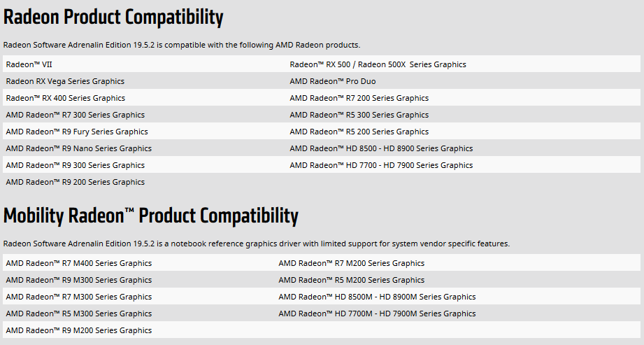Click AMD Radeon R9 M300 Series Graphics

[79, 280]
